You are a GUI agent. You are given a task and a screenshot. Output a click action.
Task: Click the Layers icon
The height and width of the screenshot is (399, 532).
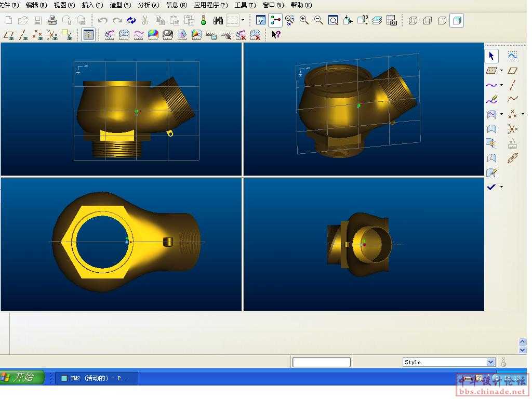377,20
